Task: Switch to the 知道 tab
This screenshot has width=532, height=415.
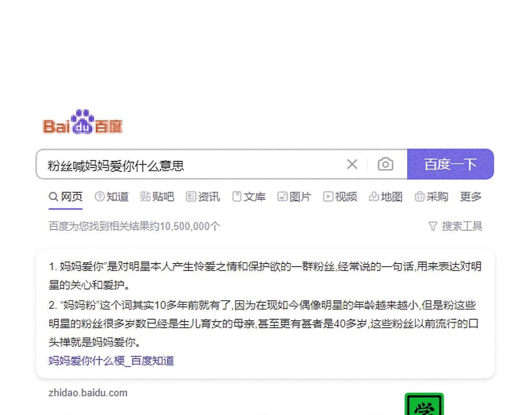Action: (x=112, y=197)
